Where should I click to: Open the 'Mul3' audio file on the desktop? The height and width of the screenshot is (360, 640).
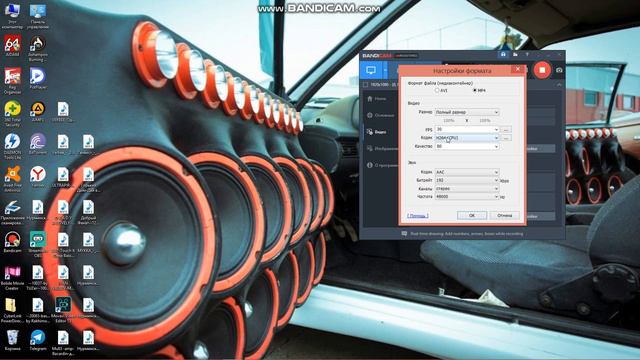tap(63, 342)
